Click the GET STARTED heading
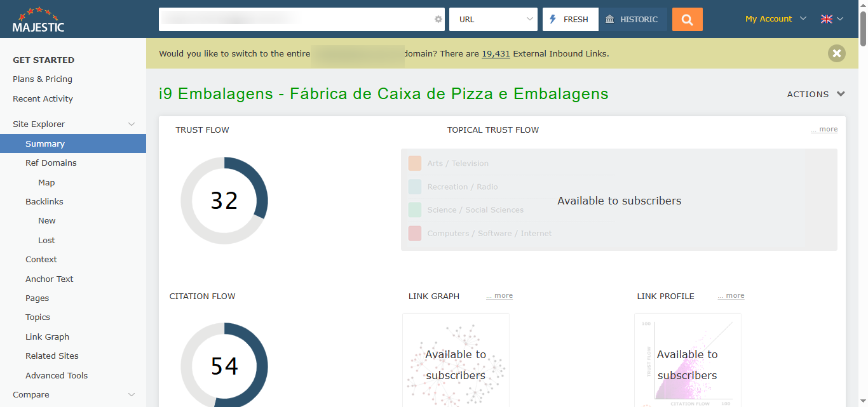 44,60
